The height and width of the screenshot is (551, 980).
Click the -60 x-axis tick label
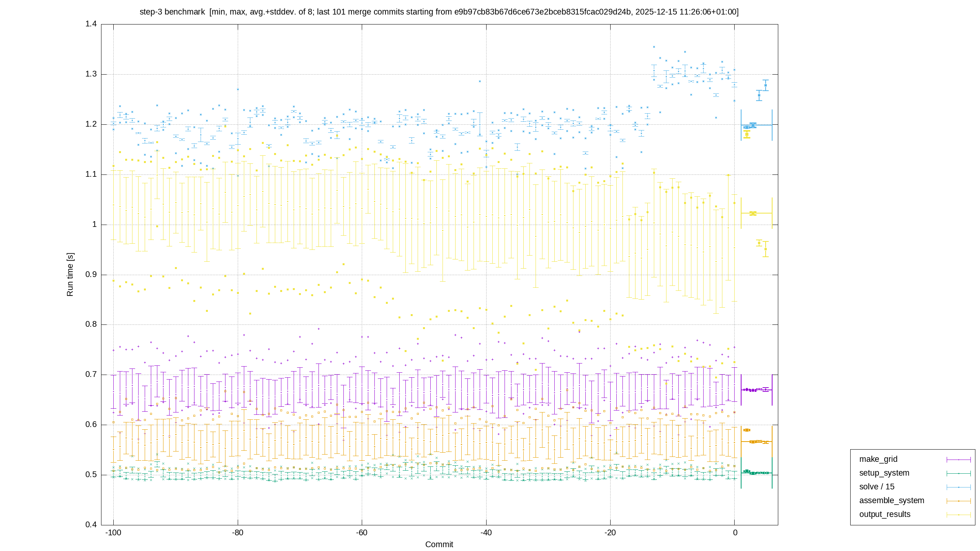362,533
